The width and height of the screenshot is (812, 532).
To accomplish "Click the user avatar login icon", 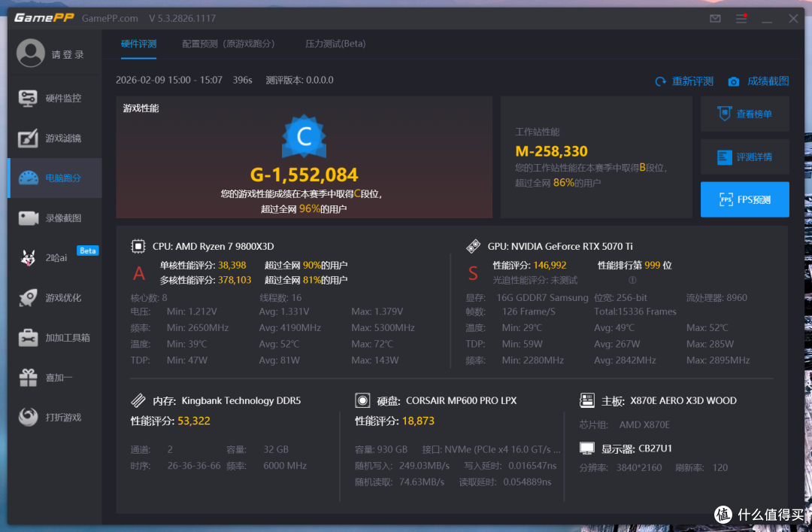I will click(x=31, y=53).
